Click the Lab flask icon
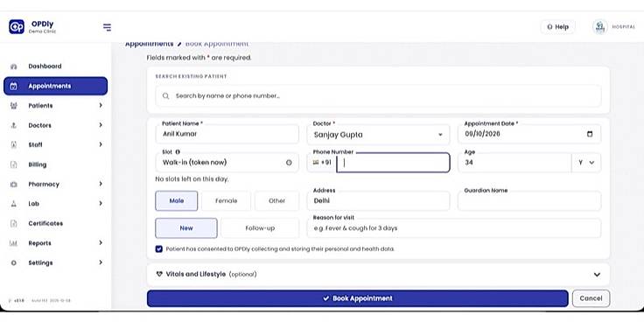644x322 pixels. (13, 204)
